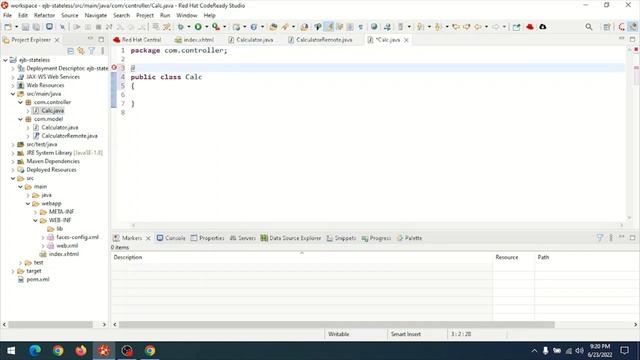The height and width of the screenshot is (360, 640).
Task: Click the Open Perspective toolbar icon
Action: click(607, 27)
